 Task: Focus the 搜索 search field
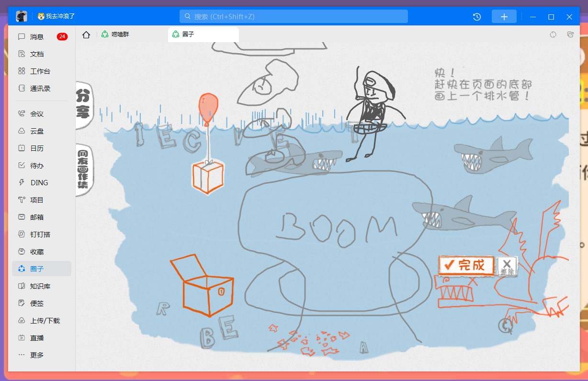[x=294, y=16]
